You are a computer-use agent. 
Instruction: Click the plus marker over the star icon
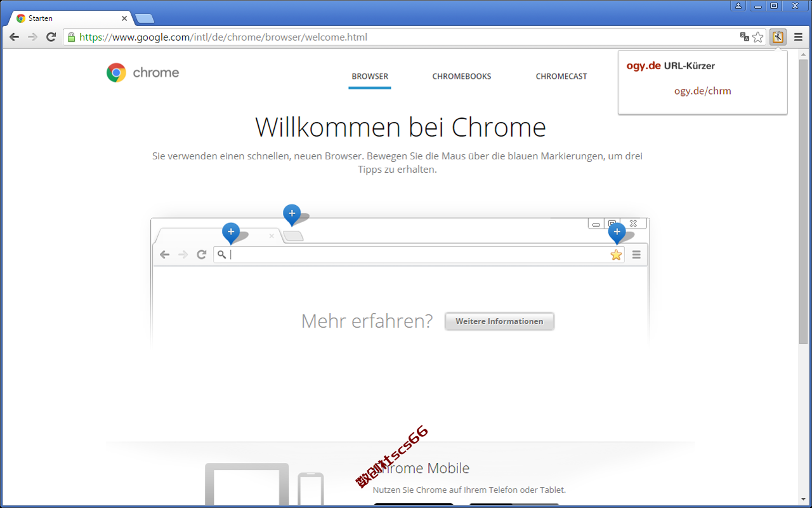click(x=617, y=233)
